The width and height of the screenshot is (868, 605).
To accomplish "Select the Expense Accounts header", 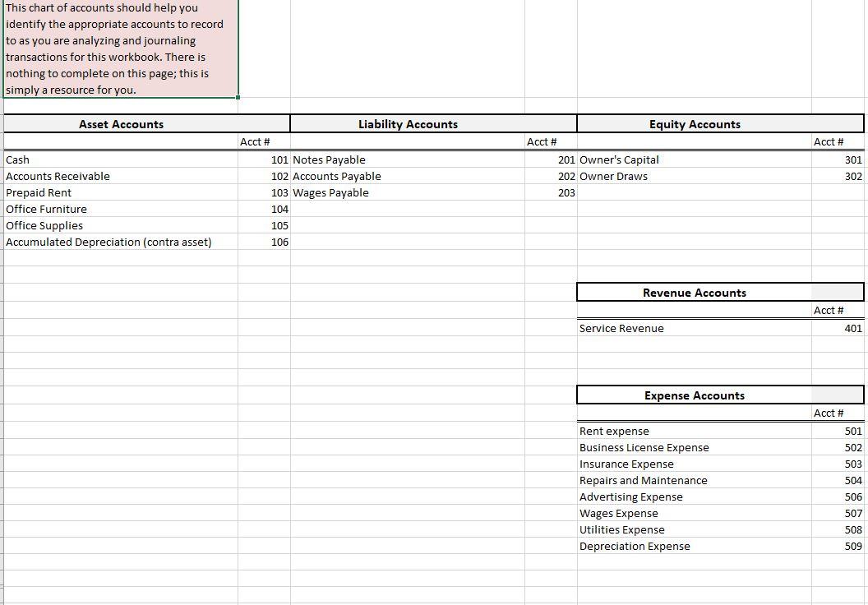I will (x=695, y=395).
